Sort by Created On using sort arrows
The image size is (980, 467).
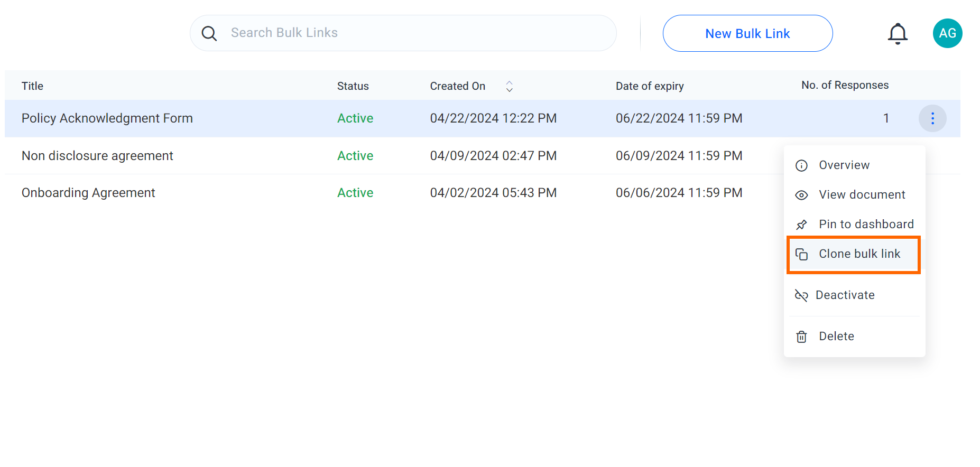509,86
